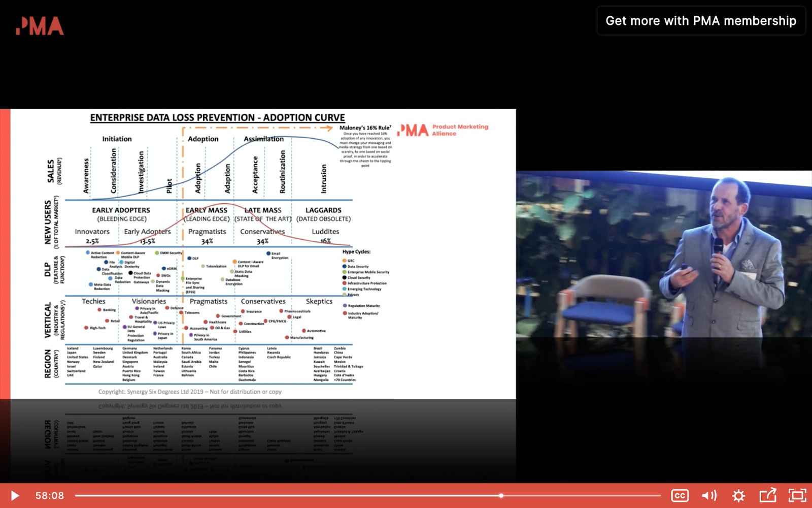Click the LAGGARDS heading on the slide
The image size is (812, 508).
[x=323, y=210]
